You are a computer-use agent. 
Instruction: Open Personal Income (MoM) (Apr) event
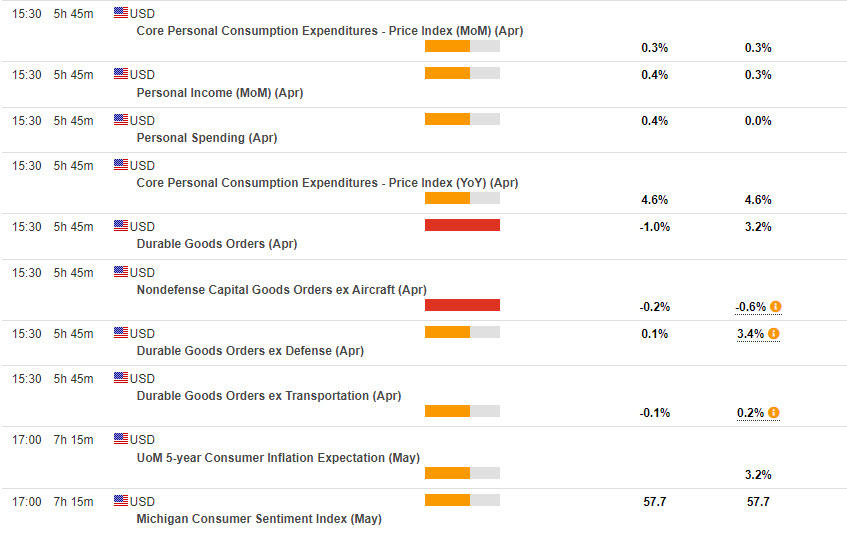click(x=219, y=93)
